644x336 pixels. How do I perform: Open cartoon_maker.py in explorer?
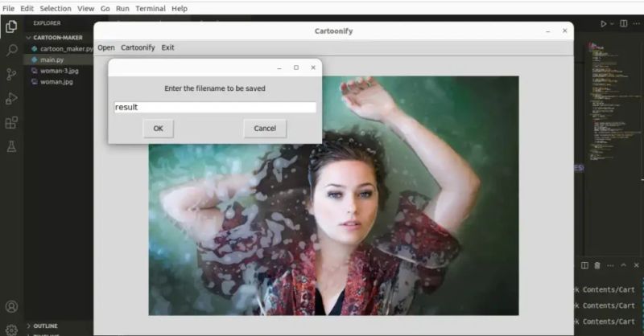(62, 48)
